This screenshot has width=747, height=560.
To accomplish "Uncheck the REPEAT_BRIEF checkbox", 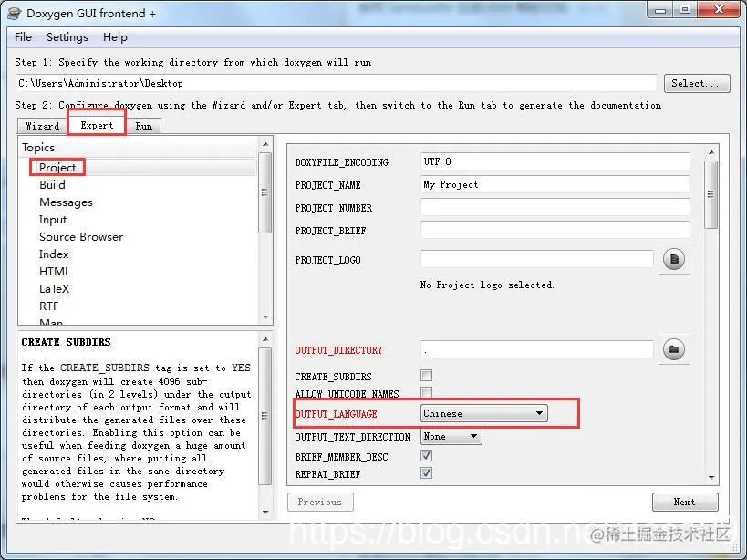I will [x=426, y=472].
